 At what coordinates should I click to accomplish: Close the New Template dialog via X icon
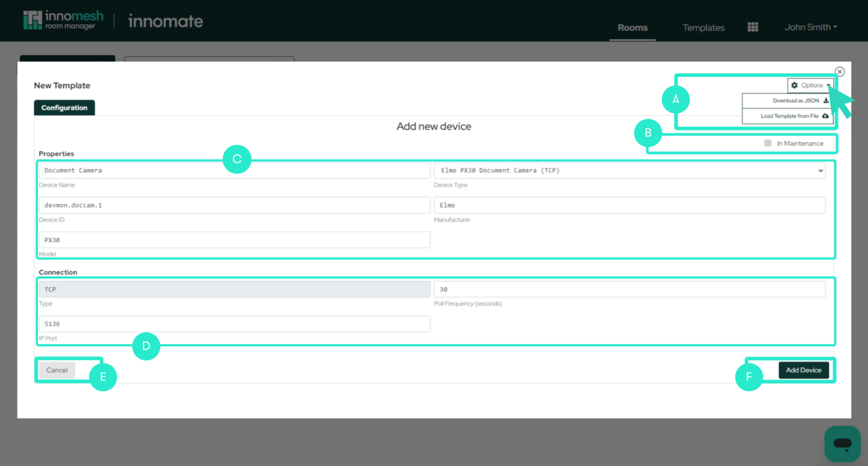coord(840,71)
